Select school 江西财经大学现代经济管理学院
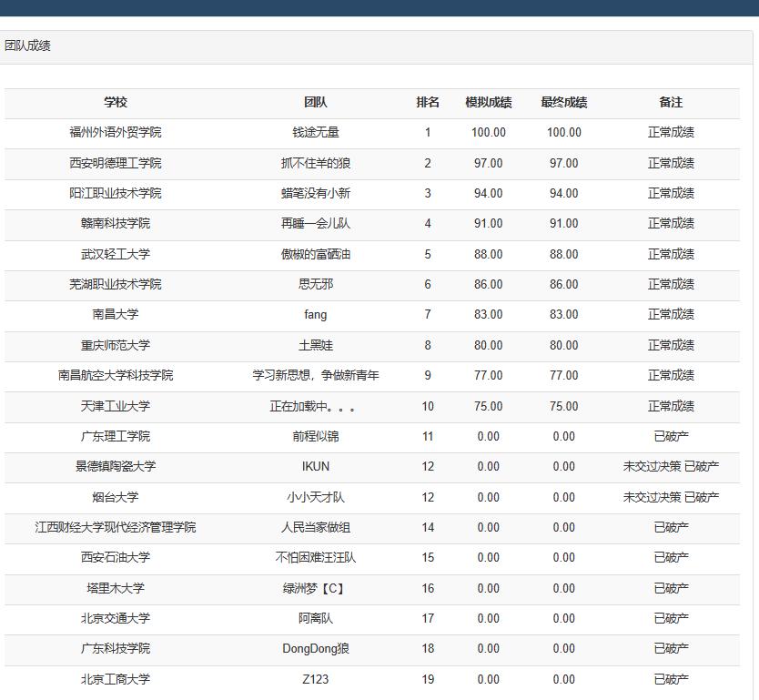 pos(116,527)
